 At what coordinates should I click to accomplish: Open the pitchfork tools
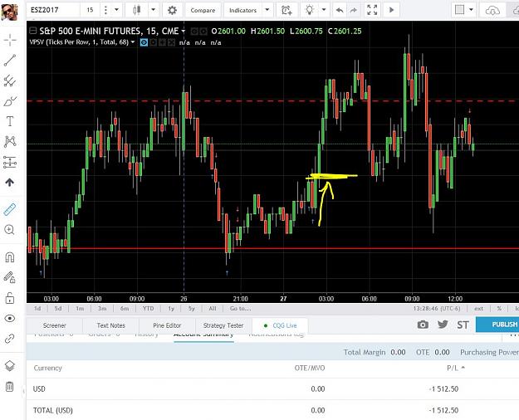point(10,81)
